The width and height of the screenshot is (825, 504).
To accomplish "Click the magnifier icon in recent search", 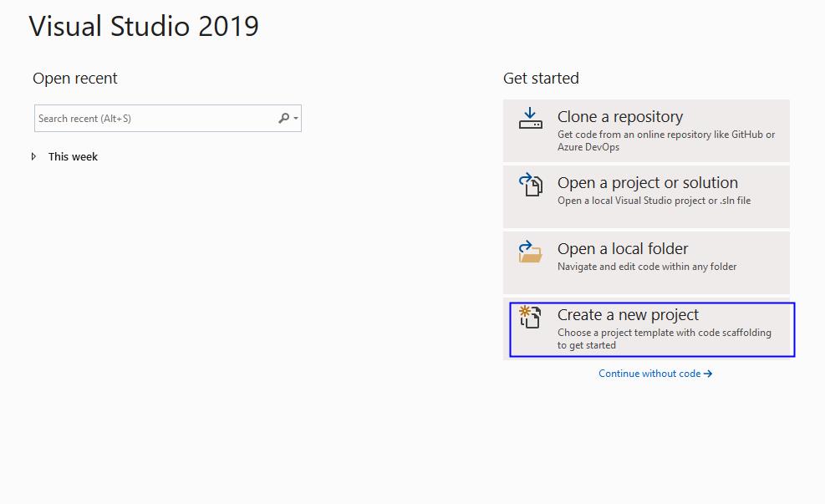I will coord(283,119).
